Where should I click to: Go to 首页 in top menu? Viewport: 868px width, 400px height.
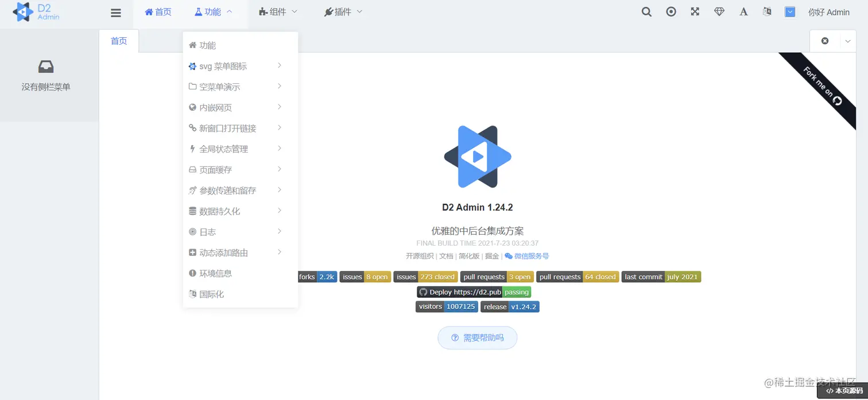pyautogui.click(x=158, y=11)
